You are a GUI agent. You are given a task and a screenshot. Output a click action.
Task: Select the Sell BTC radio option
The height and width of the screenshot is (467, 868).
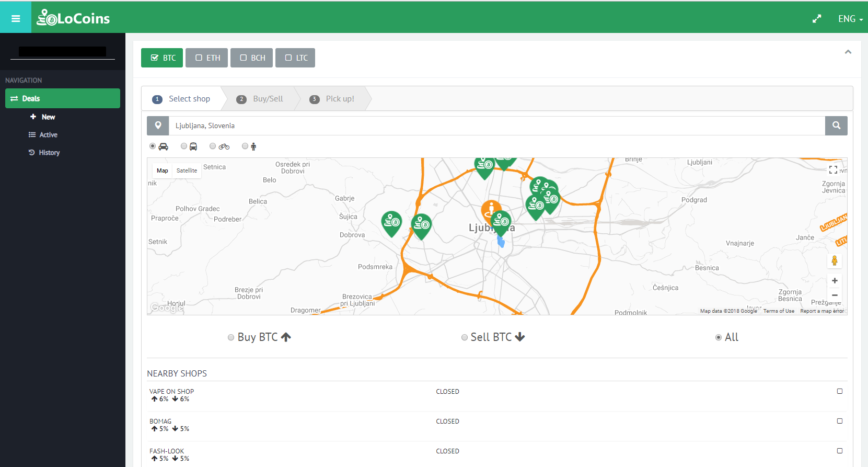(465, 338)
